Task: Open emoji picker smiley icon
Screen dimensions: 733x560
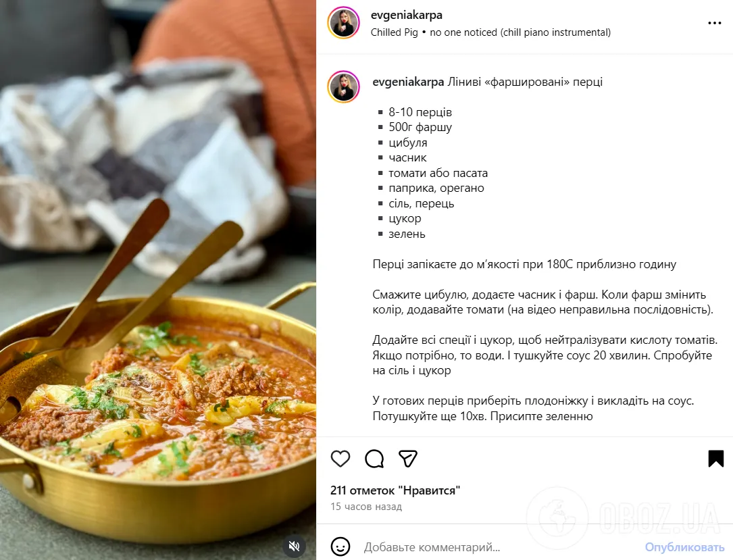Action: (x=340, y=546)
